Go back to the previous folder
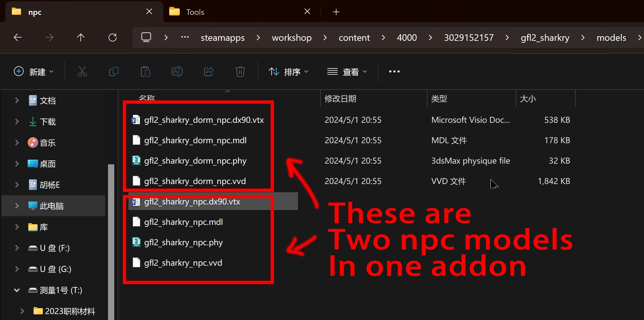 click(x=18, y=38)
